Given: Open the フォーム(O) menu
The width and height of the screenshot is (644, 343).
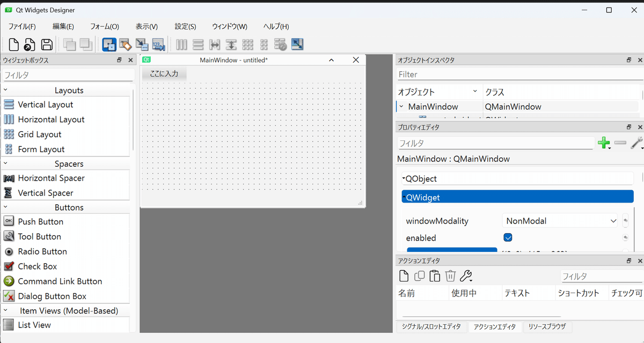Looking at the screenshot, I should point(105,26).
